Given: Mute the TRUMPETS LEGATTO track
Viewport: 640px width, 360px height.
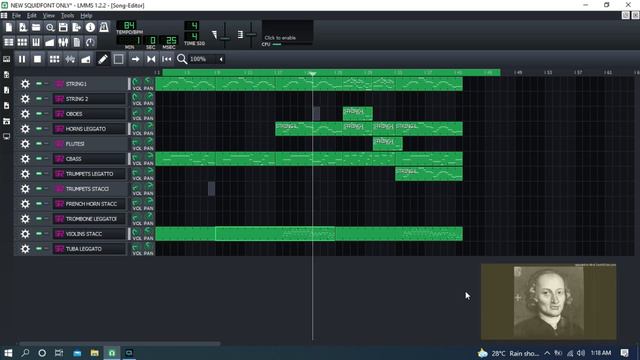Looking at the screenshot, I should [x=39, y=173].
